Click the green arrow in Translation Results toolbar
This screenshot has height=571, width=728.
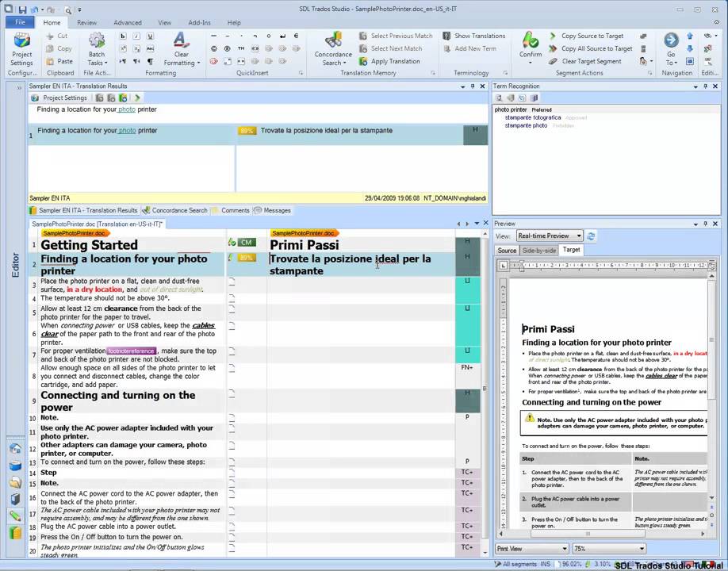[137, 98]
